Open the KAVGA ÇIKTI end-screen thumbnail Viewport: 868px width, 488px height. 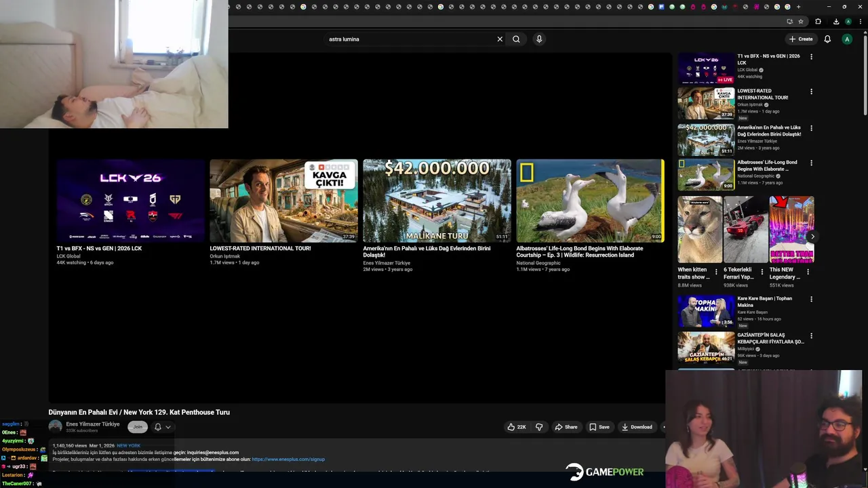coord(284,201)
